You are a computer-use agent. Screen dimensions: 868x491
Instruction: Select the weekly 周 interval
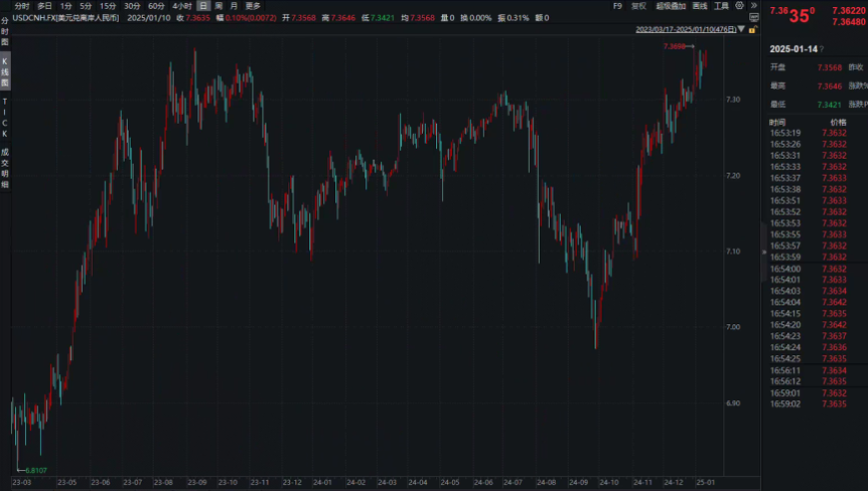(x=218, y=6)
